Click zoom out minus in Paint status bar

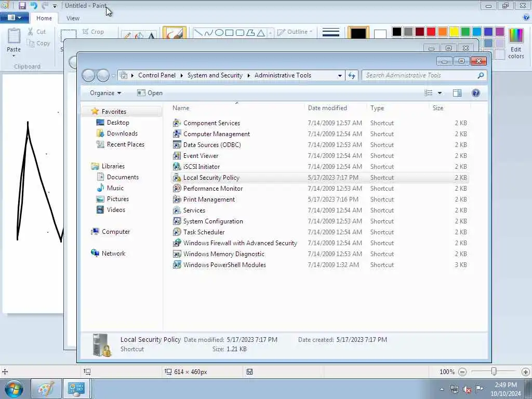point(462,372)
